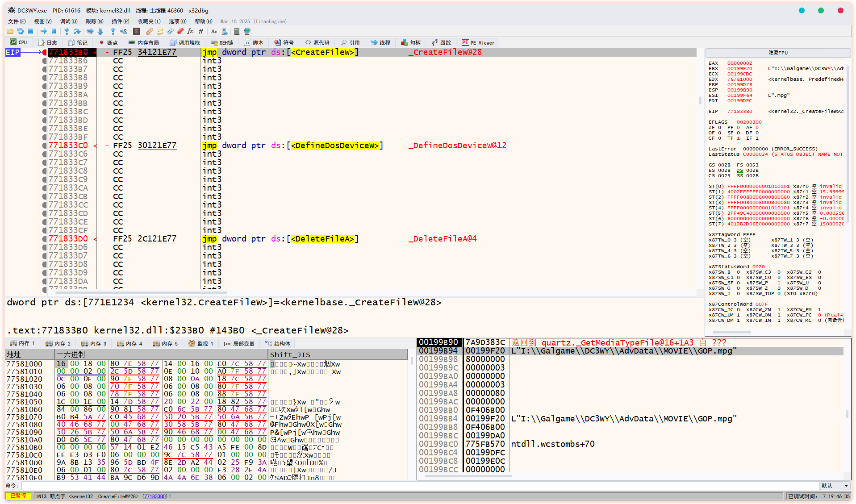Click the 已暂停 paused status indicator
The height and width of the screenshot is (504, 856).
[18, 496]
